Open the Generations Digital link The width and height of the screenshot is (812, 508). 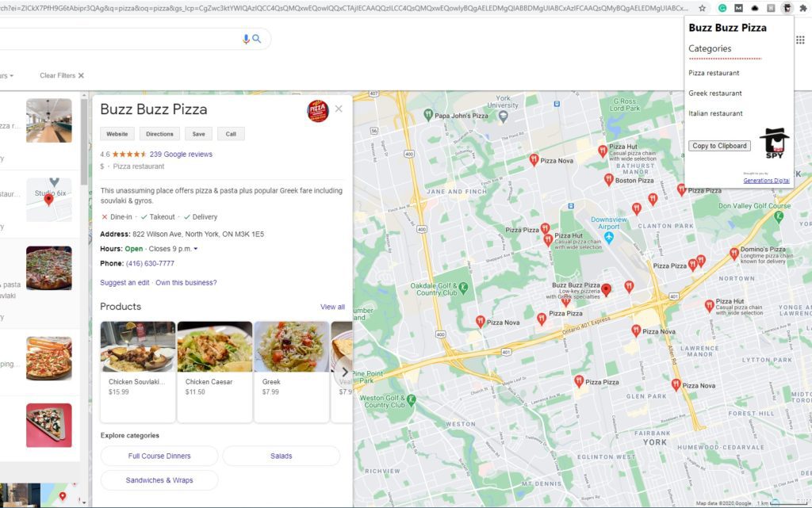point(767,181)
